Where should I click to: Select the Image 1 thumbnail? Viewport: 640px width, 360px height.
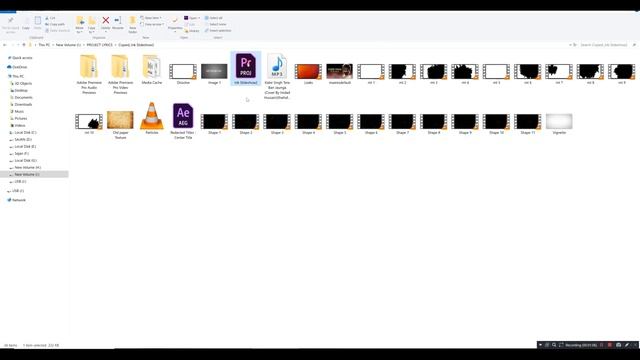click(x=214, y=71)
